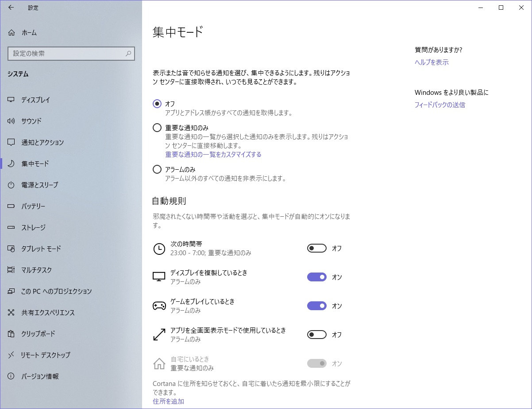532x409 pixels.
Task: Click the clock icon beside 次の時間帯
Action: (x=159, y=249)
